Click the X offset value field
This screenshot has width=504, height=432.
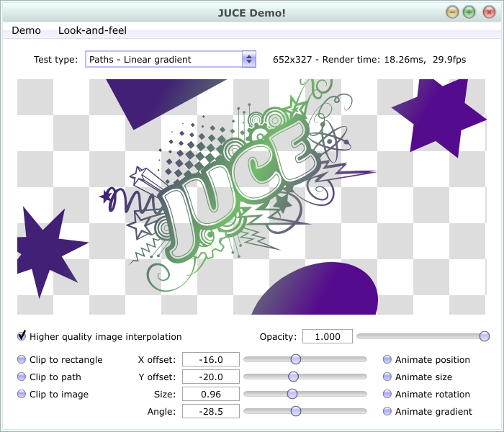pos(211,360)
